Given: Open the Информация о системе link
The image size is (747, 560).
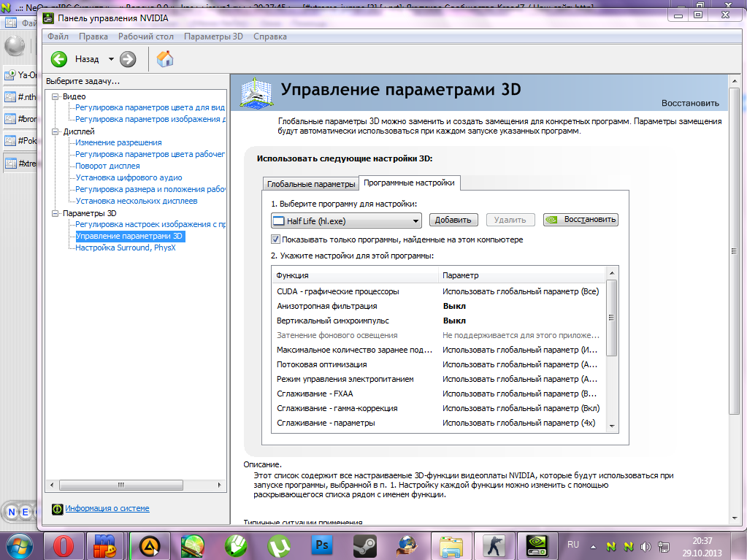Looking at the screenshot, I should (107, 509).
